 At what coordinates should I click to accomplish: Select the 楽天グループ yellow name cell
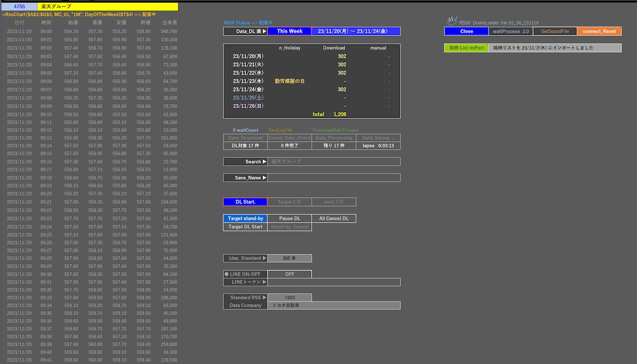(x=108, y=6)
